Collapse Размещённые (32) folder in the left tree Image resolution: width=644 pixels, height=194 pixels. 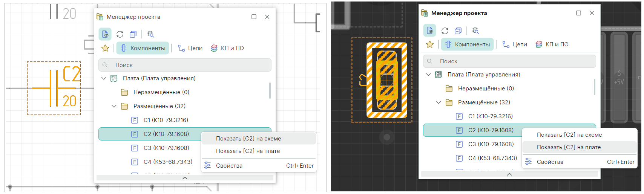tap(114, 106)
